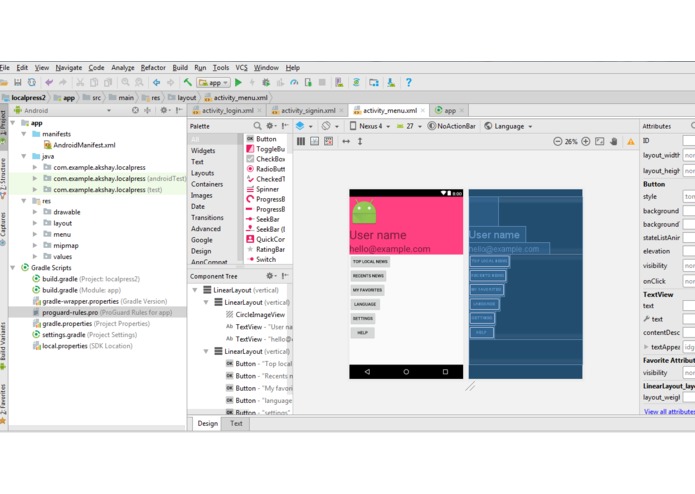
Task: Open the Tools menu
Action: pos(221,68)
